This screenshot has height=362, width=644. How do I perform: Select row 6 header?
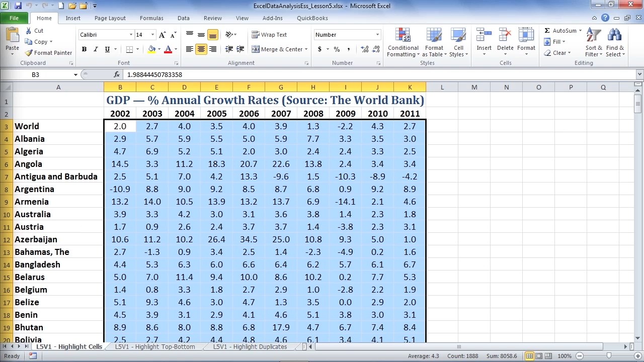coord(6,164)
